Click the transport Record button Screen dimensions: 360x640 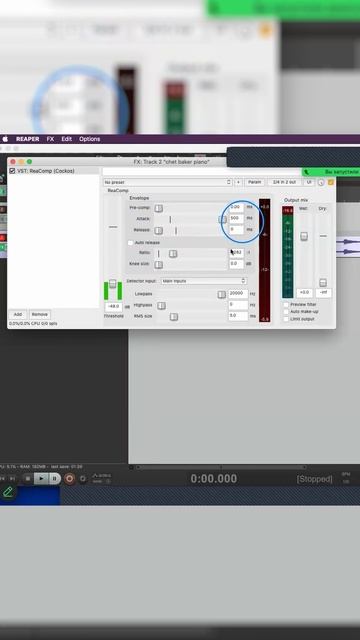(69, 479)
